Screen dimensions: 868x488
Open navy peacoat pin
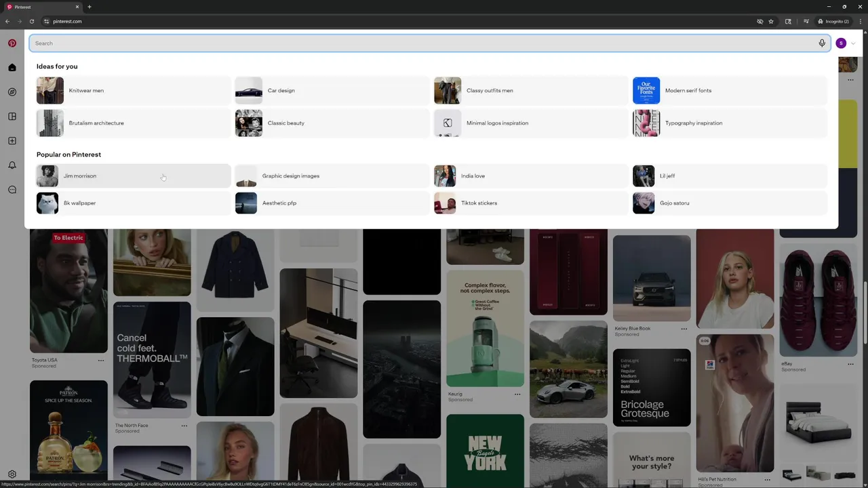point(235,270)
